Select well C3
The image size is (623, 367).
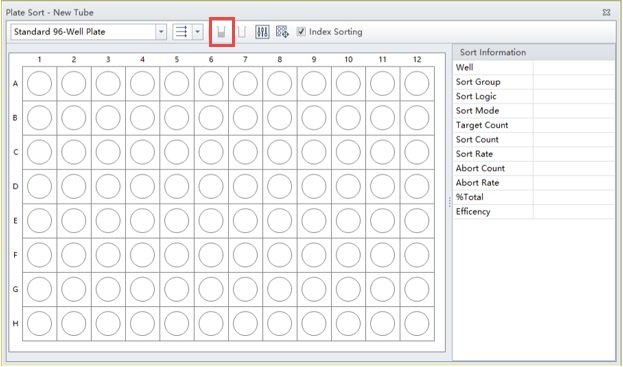click(108, 152)
